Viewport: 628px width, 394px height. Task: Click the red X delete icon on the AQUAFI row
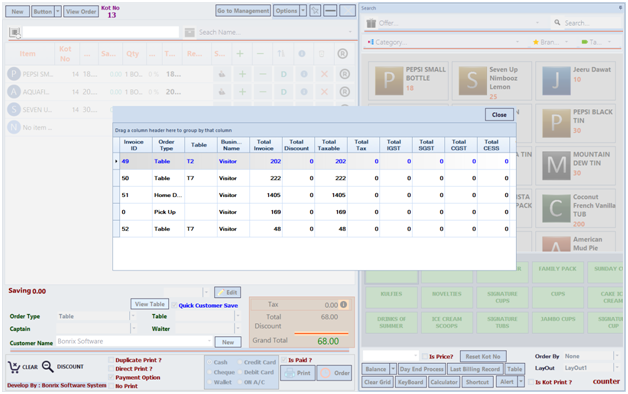pyautogui.click(x=324, y=92)
